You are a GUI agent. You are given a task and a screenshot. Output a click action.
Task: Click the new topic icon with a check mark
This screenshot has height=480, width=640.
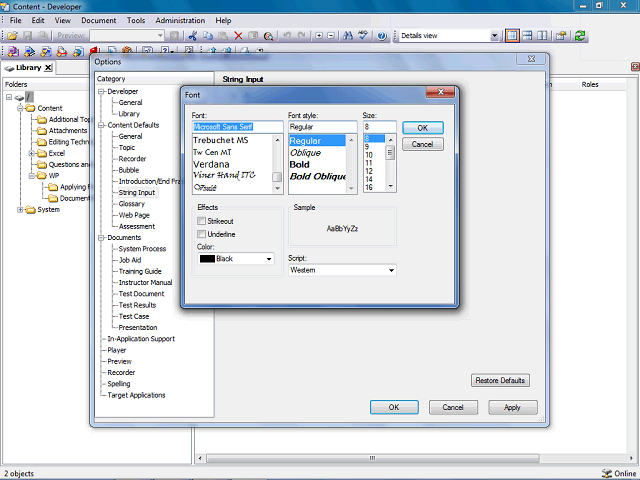pos(46,52)
